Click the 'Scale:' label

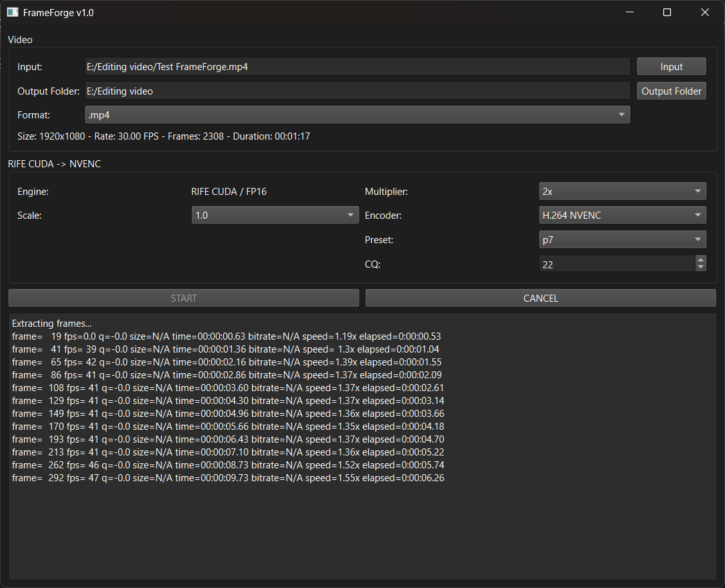pyautogui.click(x=30, y=216)
